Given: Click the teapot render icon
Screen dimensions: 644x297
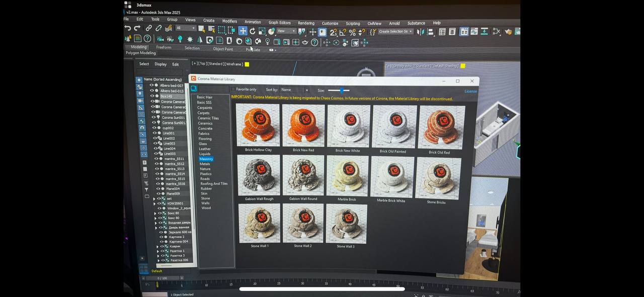Looking at the screenshot, I should (305, 42).
